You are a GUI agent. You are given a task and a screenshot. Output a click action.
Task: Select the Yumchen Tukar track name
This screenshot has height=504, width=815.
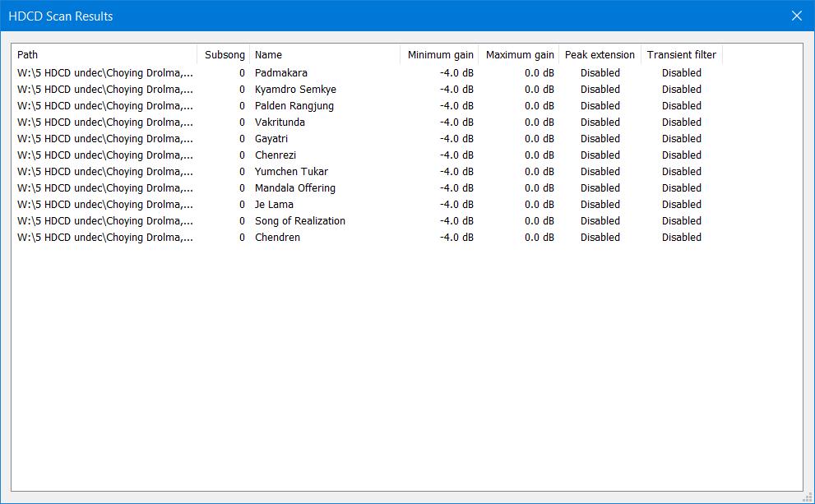tap(291, 172)
